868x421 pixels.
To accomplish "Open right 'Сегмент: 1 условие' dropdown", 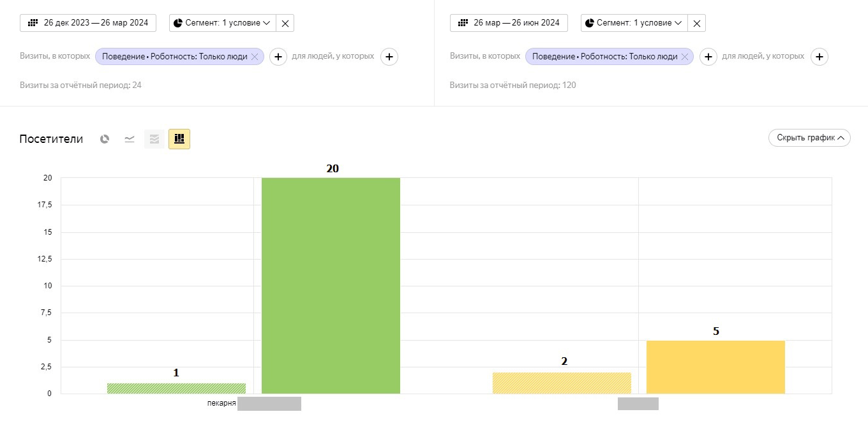I will pyautogui.click(x=634, y=23).
